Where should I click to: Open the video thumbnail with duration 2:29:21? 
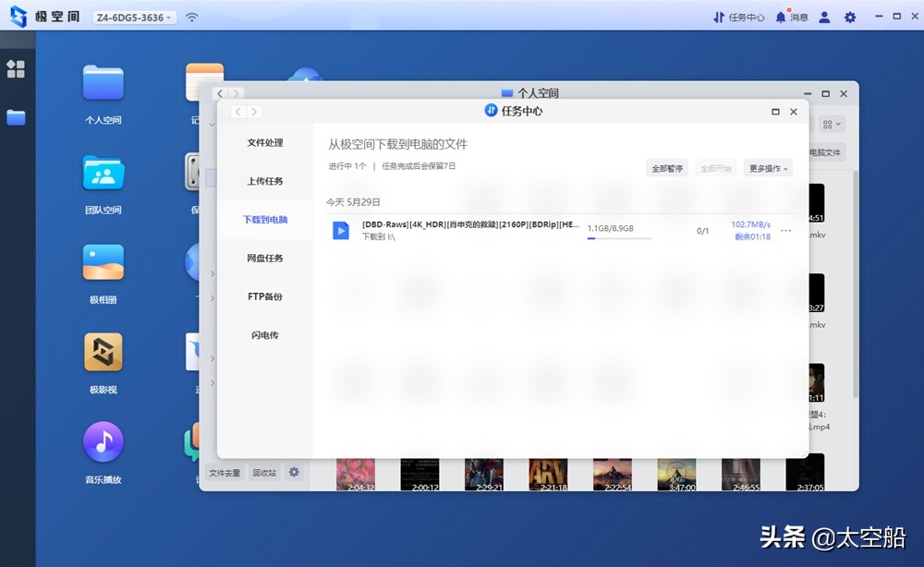[x=484, y=475]
